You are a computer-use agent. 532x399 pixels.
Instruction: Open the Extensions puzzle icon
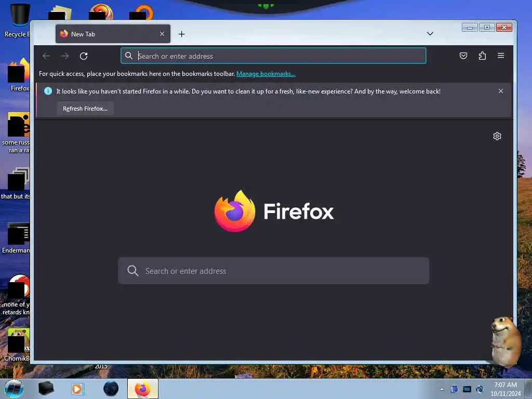[x=482, y=56]
